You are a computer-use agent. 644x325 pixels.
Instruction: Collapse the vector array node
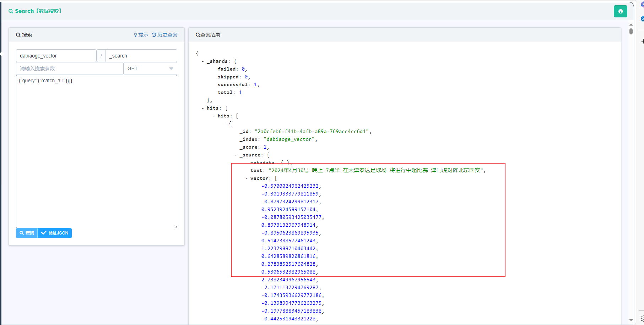(247, 178)
